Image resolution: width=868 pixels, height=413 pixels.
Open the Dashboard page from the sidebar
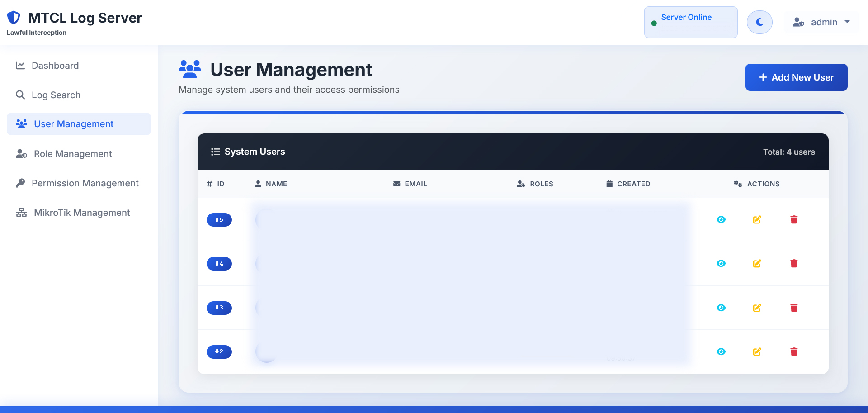(55, 66)
